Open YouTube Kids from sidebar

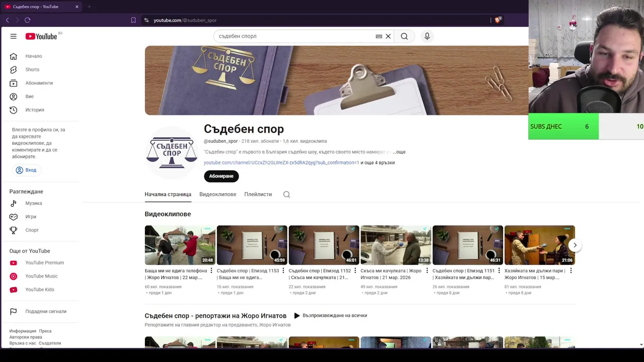click(x=40, y=290)
